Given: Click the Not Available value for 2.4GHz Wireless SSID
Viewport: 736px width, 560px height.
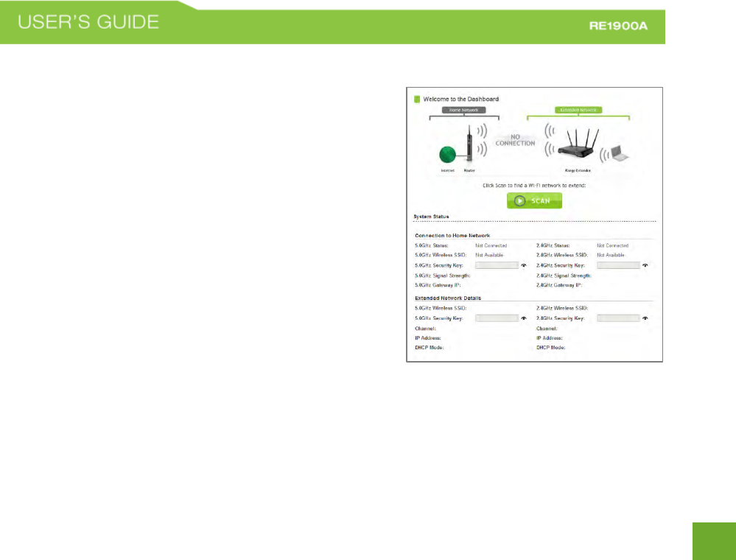Looking at the screenshot, I should pos(611,255).
